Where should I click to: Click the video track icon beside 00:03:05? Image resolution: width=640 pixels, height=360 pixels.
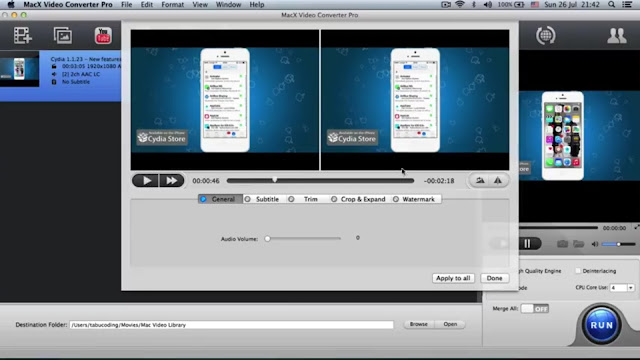(x=54, y=66)
